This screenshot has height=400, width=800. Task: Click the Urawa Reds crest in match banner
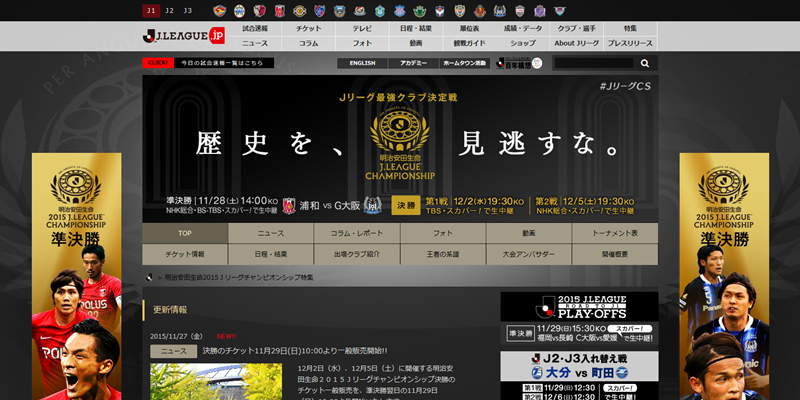coord(291,205)
